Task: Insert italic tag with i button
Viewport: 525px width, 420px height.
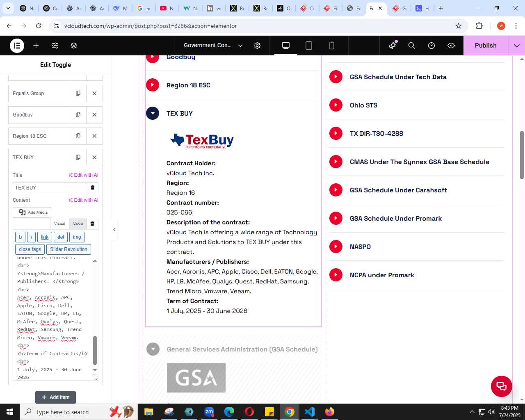Action: pos(32,237)
